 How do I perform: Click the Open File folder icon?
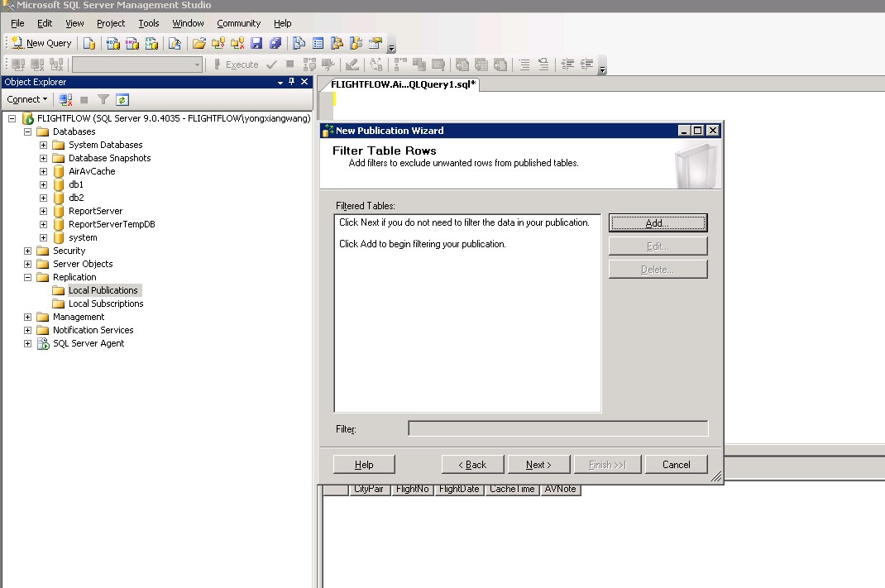(199, 43)
